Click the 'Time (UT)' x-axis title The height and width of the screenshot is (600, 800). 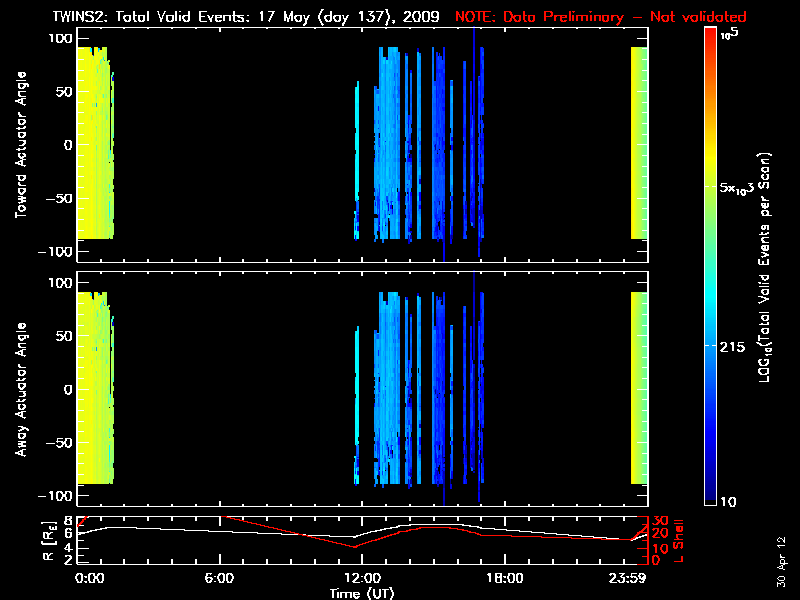click(x=362, y=592)
